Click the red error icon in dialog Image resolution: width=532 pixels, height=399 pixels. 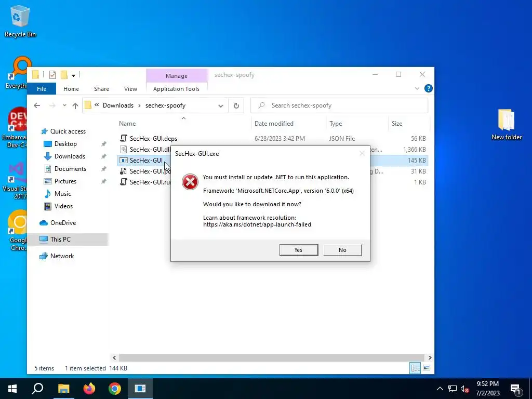tap(190, 182)
